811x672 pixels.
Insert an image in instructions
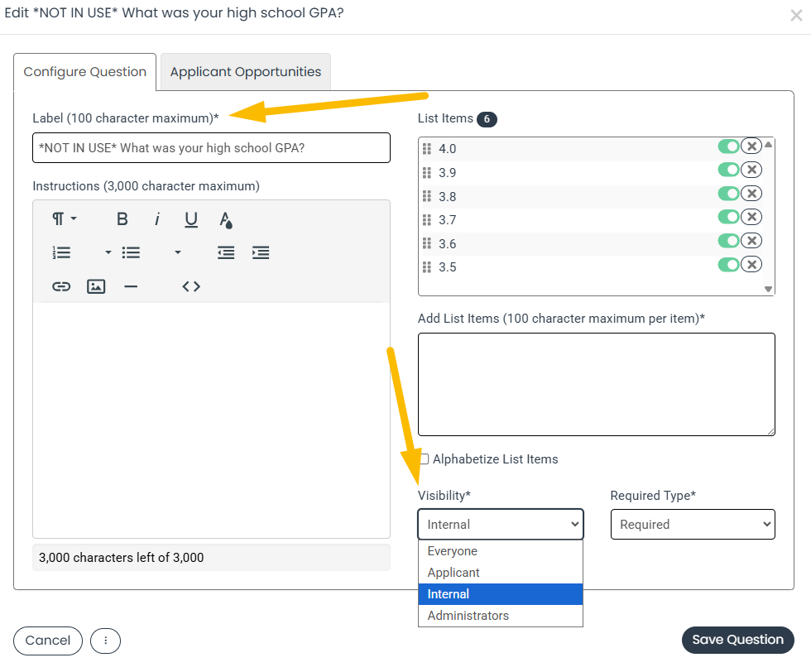tap(96, 286)
